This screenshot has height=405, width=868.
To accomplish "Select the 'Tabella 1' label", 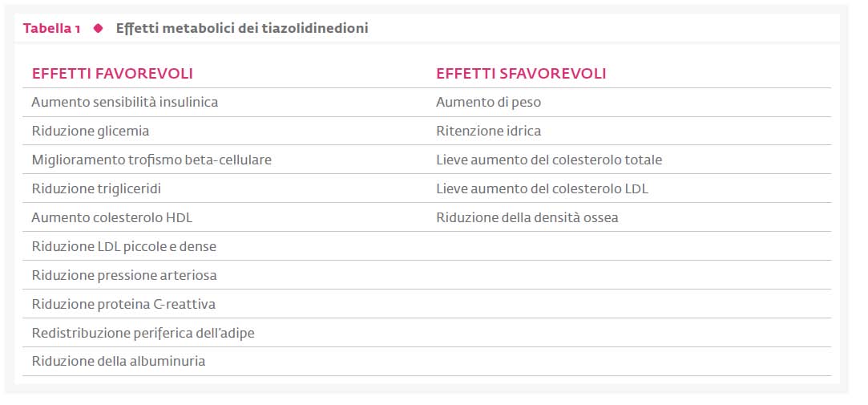I will pos(51,29).
